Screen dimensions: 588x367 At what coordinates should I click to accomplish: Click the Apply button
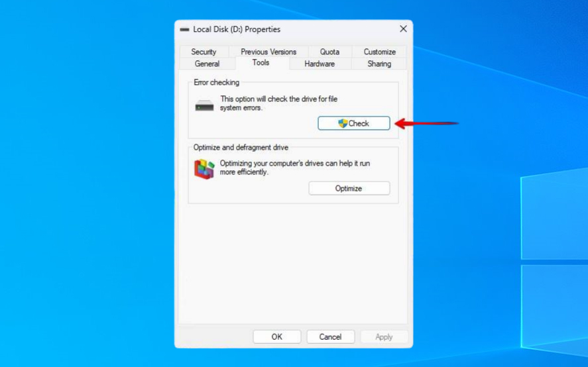click(384, 337)
